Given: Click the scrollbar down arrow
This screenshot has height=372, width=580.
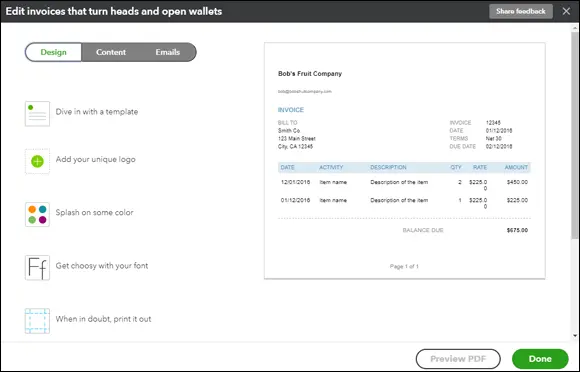Looking at the screenshot, I should (575, 336).
